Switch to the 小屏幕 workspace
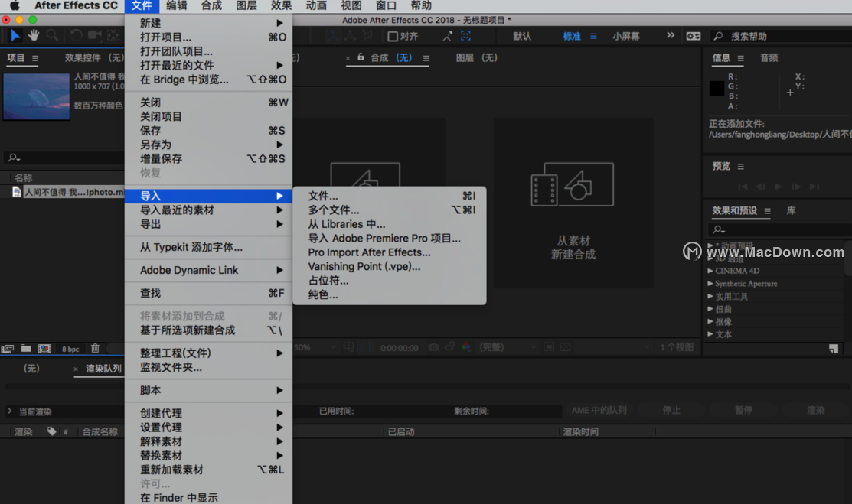The height and width of the screenshot is (504, 852). point(626,37)
